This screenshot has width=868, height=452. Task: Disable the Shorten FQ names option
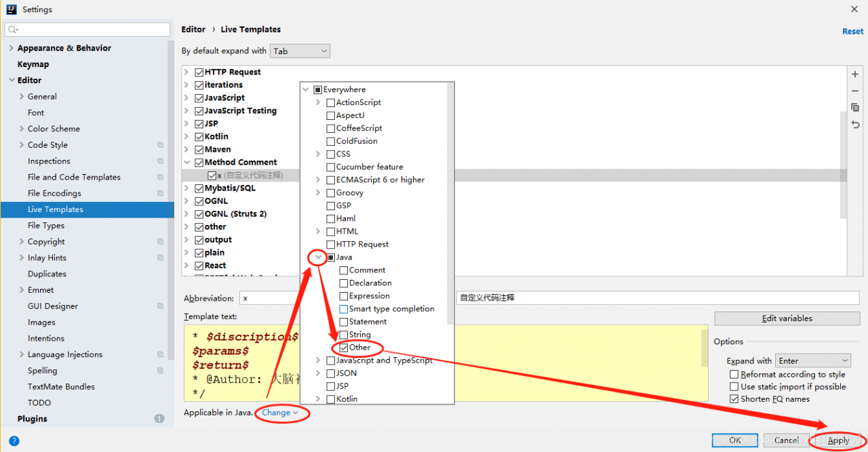point(734,399)
